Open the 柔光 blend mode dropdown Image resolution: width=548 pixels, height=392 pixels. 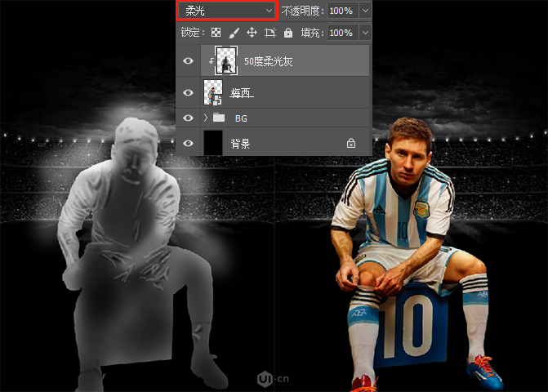click(x=226, y=11)
